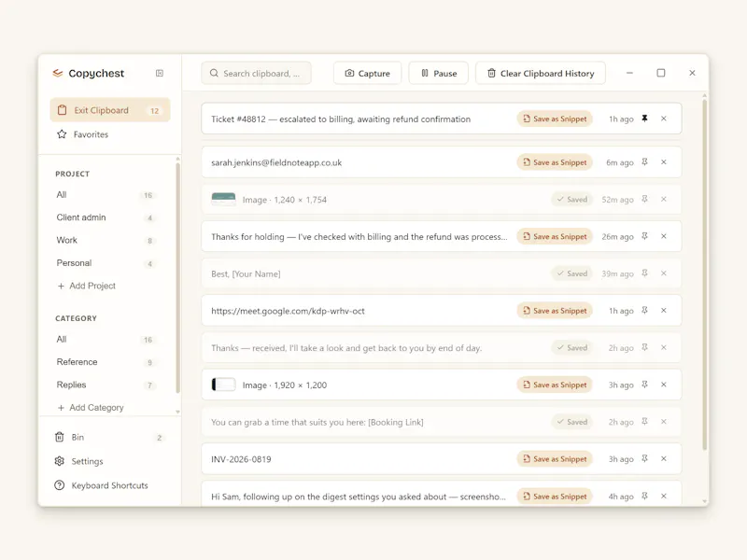Select the https://meet.google.com/kdp-wrhv-oct text
Viewport: 747px width, 560px height.
288,311
